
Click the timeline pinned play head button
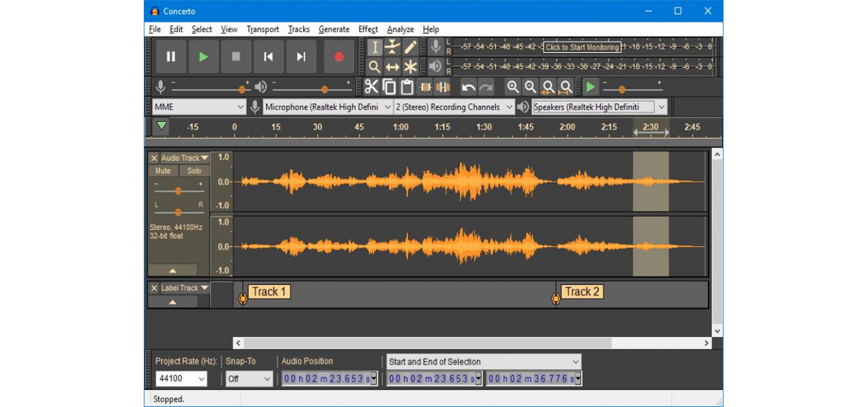pos(161,126)
